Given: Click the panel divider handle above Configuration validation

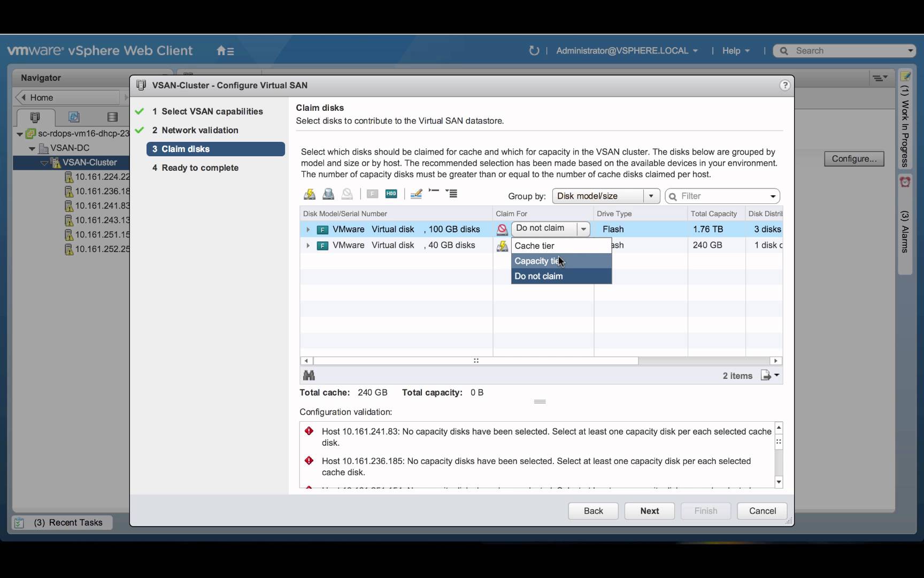Looking at the screenshot, I should pyautogui.click(x=540, y=401).
